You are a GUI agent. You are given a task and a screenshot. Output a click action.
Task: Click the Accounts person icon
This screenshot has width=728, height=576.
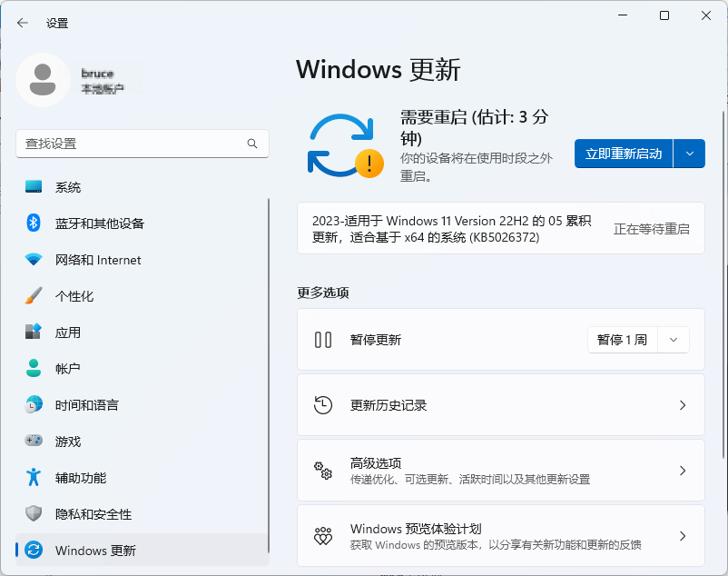[x=34, y=369]
